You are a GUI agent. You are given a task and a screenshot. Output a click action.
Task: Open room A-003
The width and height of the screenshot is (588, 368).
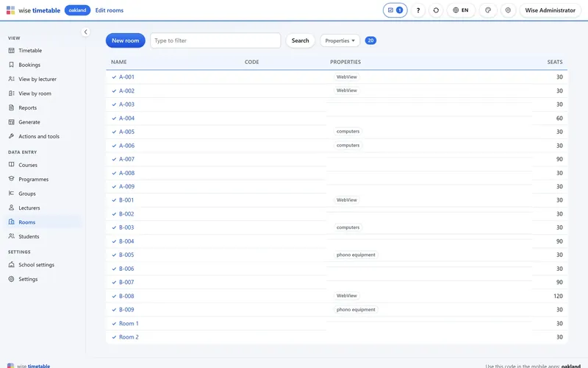[x=126, y=105]
